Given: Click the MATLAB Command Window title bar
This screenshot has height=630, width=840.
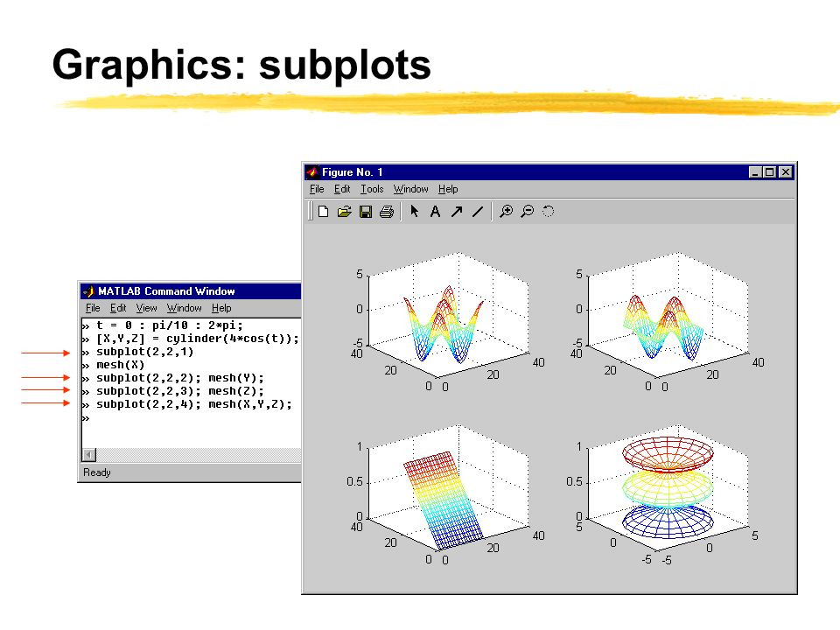Looking at the screenshot, I should 191,290.
